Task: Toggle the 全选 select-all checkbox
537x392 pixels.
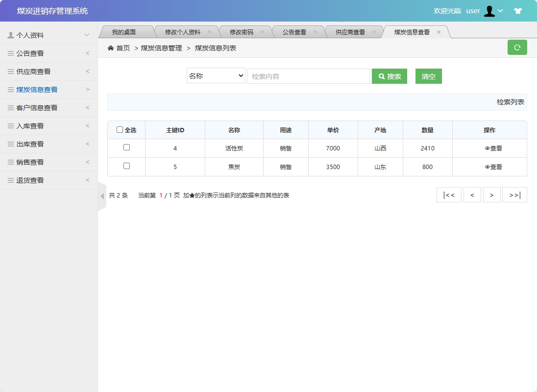Action: coord(120,129)
